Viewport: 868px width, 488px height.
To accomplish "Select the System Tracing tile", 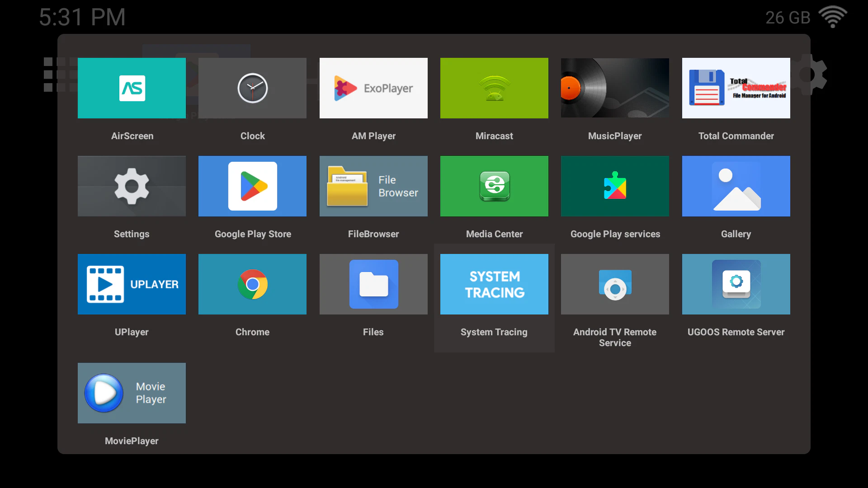I will coord(494,284).
